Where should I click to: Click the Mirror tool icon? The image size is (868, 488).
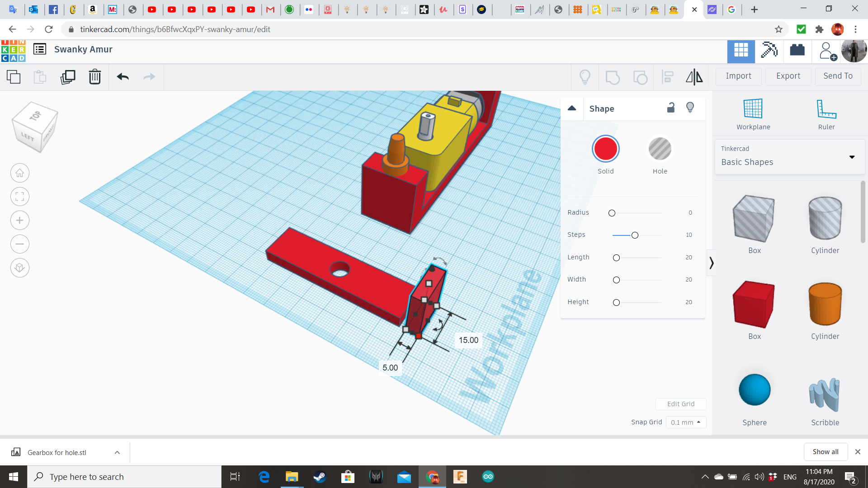point(694,77)
